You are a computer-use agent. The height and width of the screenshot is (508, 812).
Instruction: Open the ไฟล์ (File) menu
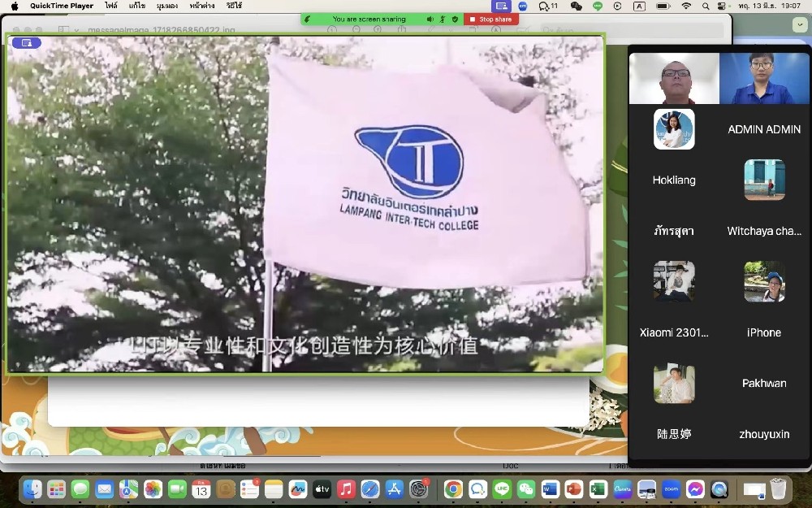(x=111, y=7)
